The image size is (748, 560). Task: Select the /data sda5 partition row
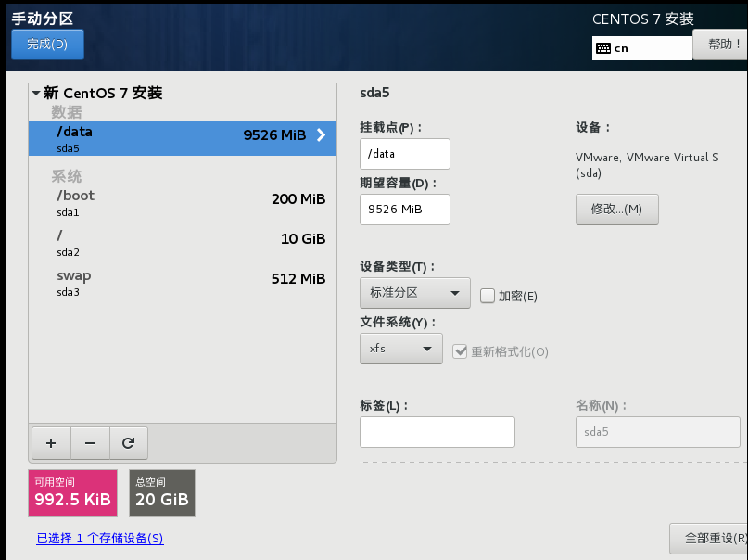tap(183, 139)
